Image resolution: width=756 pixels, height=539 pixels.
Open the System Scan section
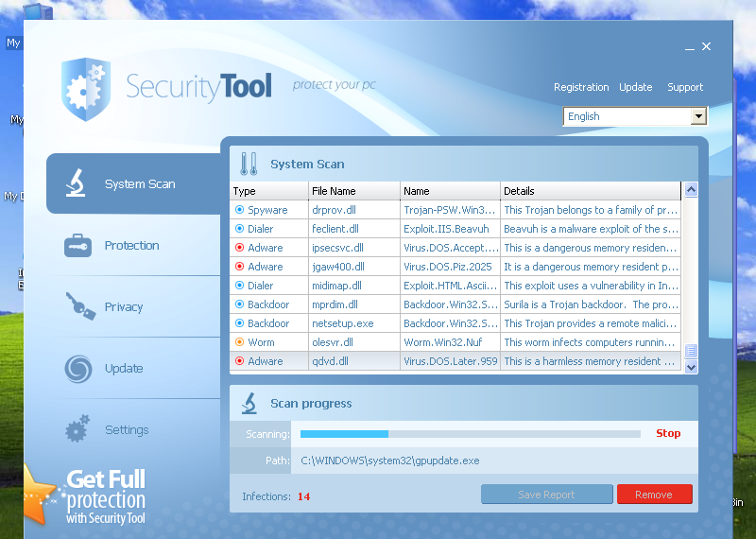click(x=133, y=183)
